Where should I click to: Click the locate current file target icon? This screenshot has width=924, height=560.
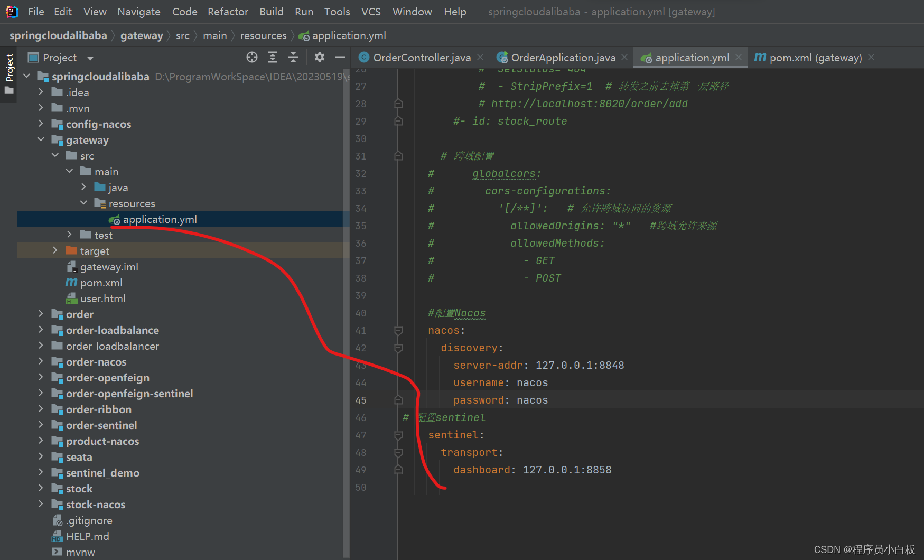(252, 57)
